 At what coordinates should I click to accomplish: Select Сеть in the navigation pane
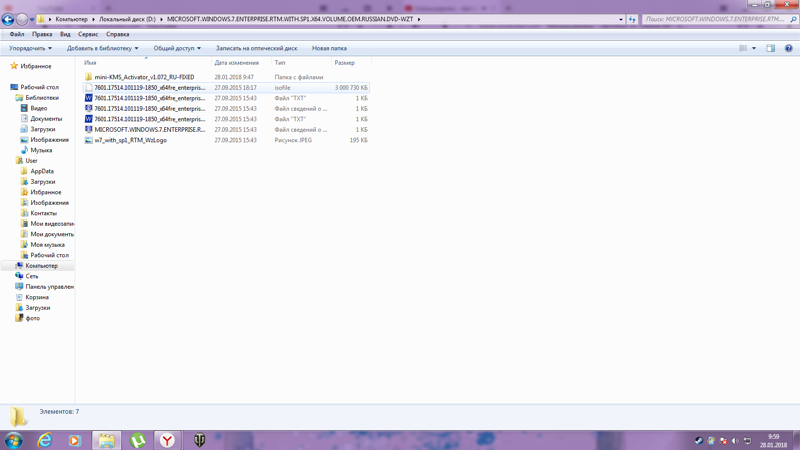tap(32, 276)
